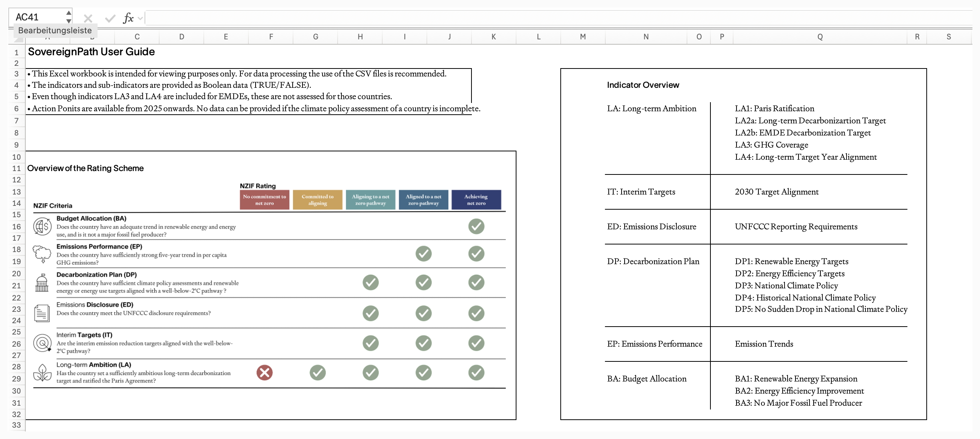Click 'Overview of the Rating Scheme' heading
The height and width of the screenshot is (439, 980).
click(x=85, y=168)
